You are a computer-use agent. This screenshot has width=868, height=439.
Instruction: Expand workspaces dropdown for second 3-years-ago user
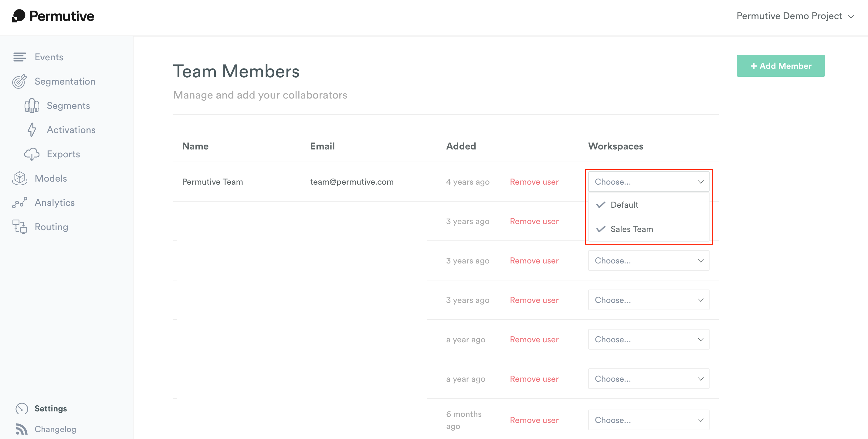click(x=649, y=260)
